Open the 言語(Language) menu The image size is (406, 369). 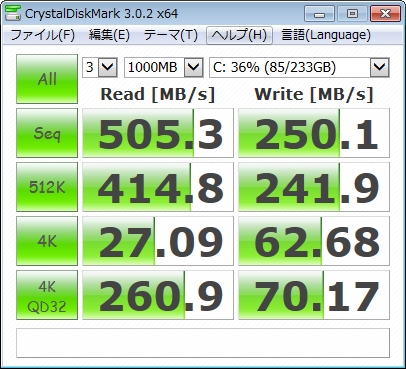(326, 35)
